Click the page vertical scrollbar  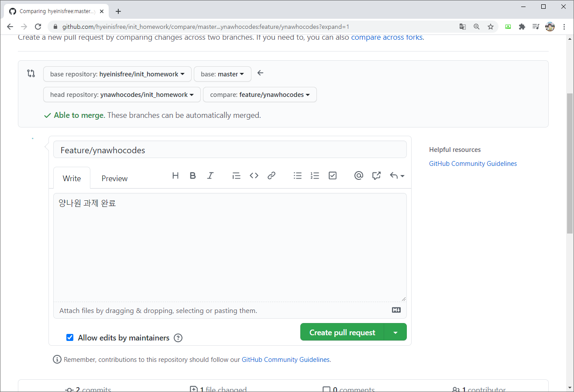570,163
